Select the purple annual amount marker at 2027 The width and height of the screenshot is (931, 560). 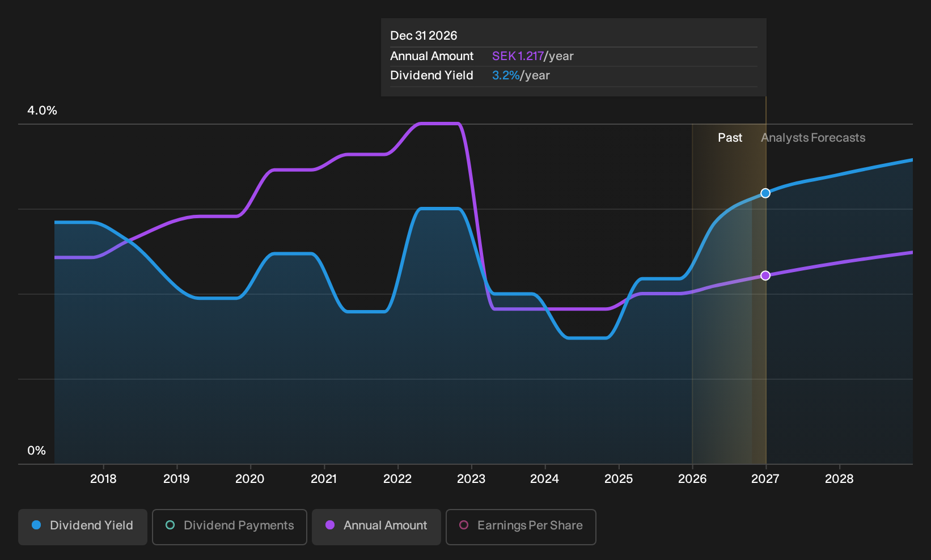765,275
